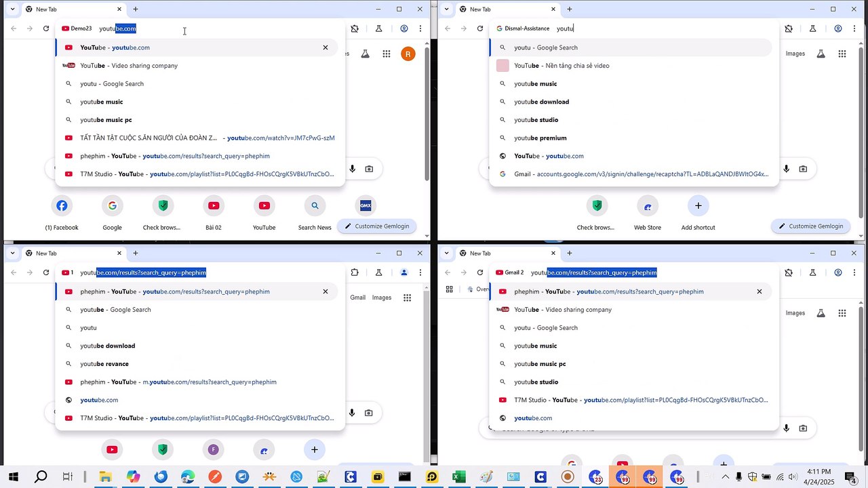Open Chrome three-dot menu in Gmail 2 window
This screenshot has height=488, width=868.
tap(854, 272)
